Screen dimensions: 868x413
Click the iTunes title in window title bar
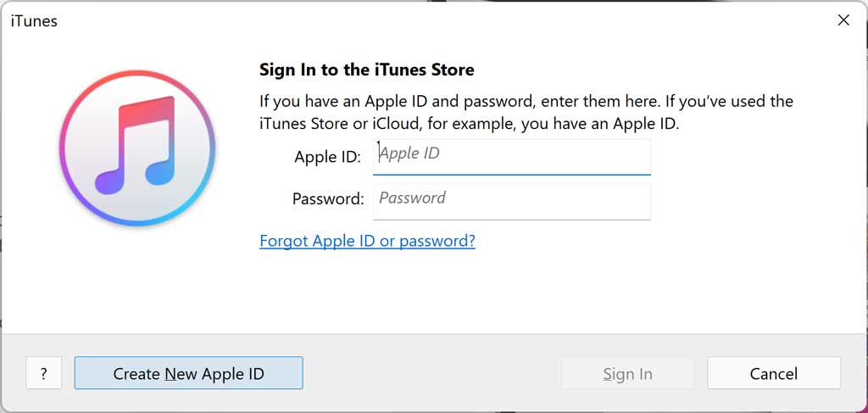[34, 21]
